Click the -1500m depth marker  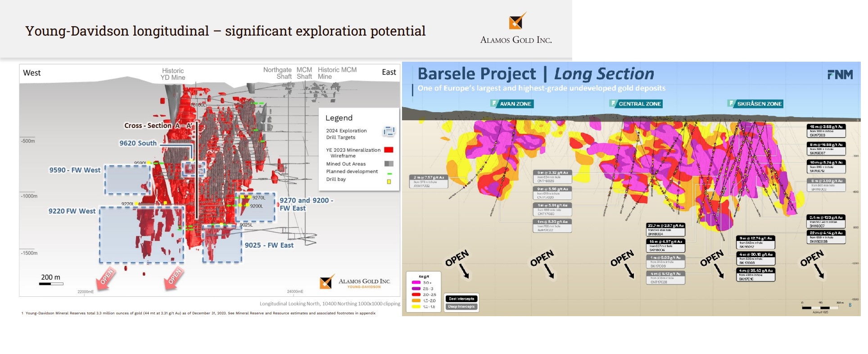(x=29, y=253)
